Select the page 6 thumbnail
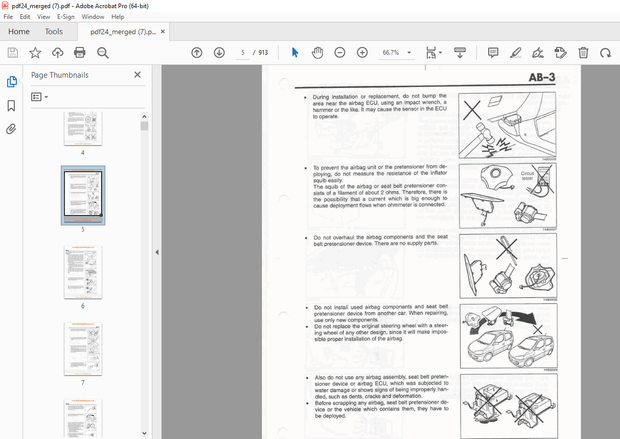 coord(83,271)
